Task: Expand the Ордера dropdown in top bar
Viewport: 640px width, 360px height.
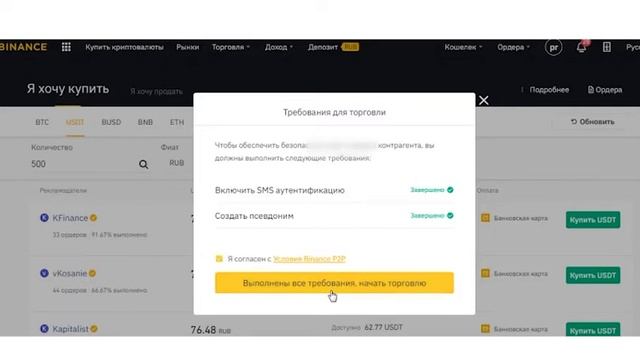Action: click(x=513, y=47)
